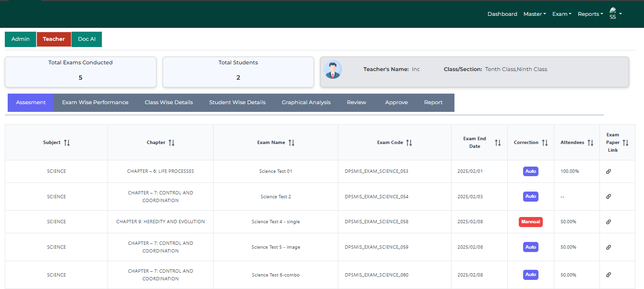Screen dimensions: 644x289
Task: Sort by Attendees column arrows
Action: point(590,143)
